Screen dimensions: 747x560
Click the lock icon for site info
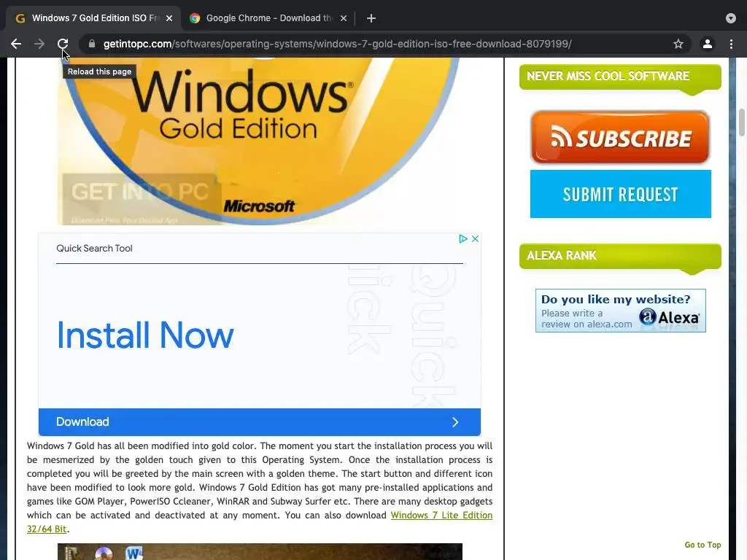click(x=92, y=44)
